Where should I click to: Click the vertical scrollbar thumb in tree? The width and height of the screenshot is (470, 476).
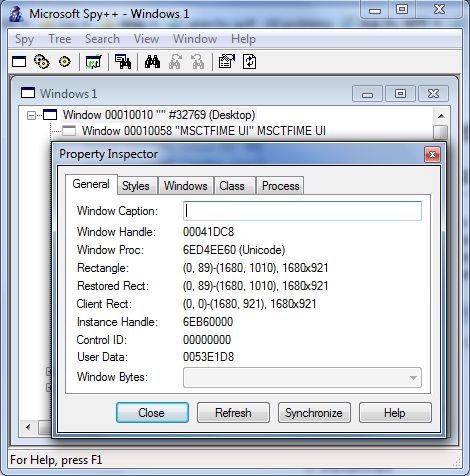click(x=441, y=132)
